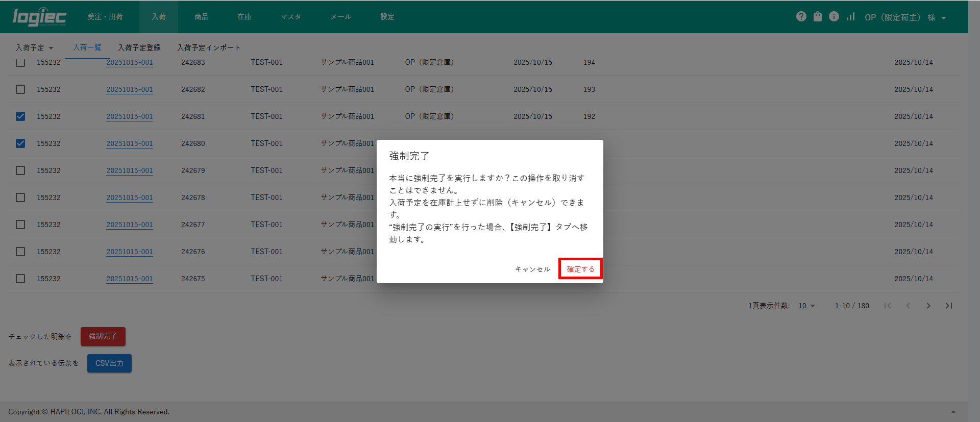
Task: Confirm forced completion with 確定する
Action: (x=580, y=269)
